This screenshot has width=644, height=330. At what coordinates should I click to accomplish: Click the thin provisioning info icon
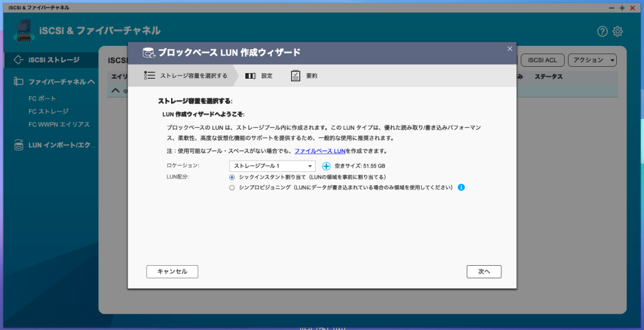pyautogui.click(x=461, y=188)
